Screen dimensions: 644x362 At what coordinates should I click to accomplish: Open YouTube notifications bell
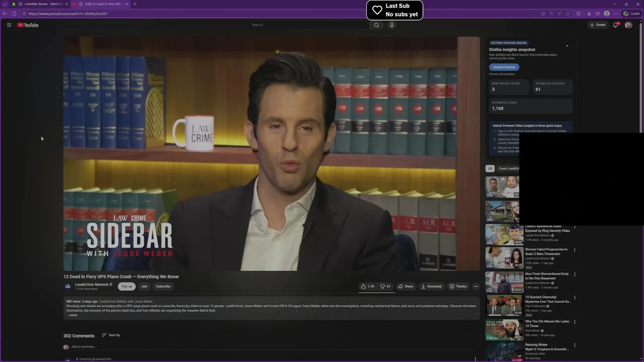coord(615,25)
